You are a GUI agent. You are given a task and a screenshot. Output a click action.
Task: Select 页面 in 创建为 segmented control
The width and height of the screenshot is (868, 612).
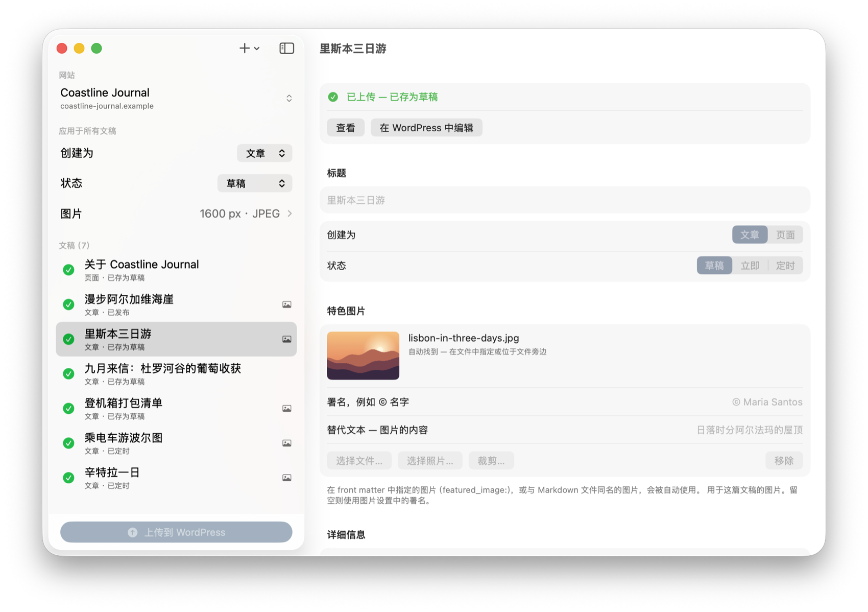[x=785, y=235]
